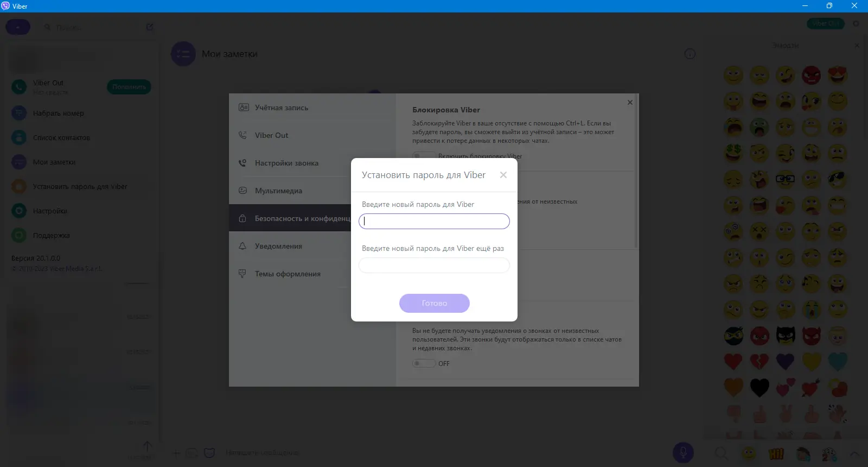
Task: Click the themes brush icon
Action: [x=242, y=274]
